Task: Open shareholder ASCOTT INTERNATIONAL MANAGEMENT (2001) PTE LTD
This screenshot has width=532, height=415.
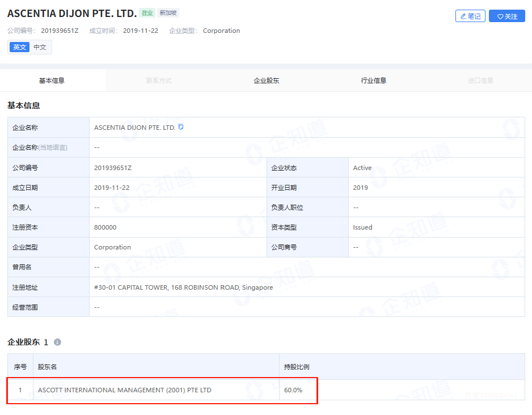Action: click(x=125, y=390)
